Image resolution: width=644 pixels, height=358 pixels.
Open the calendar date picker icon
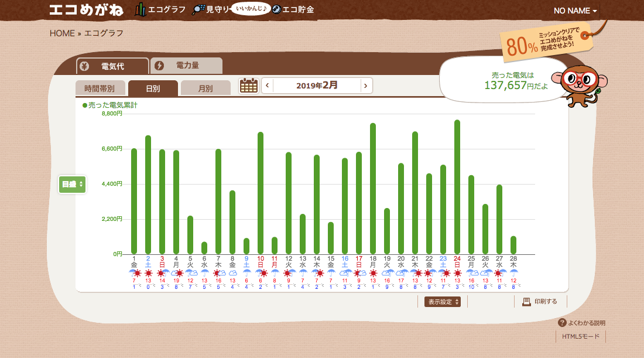(x=249, y=86)
